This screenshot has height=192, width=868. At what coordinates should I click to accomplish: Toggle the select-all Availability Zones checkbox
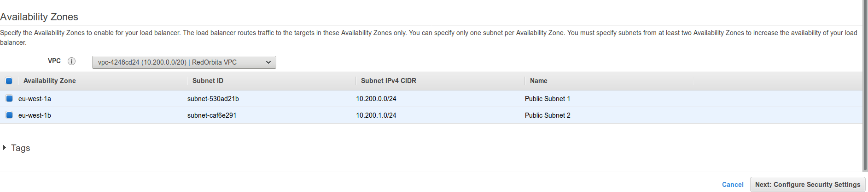(x=9, y=81)
